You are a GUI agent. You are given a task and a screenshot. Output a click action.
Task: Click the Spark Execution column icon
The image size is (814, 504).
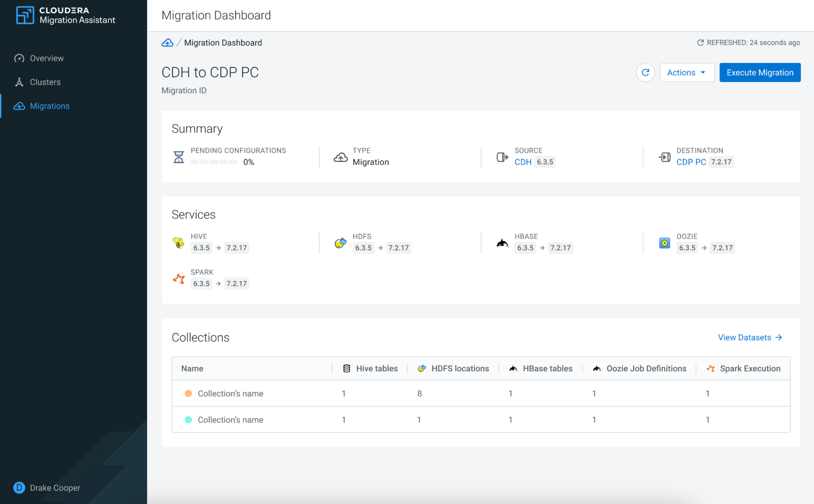tap(711, 368)
